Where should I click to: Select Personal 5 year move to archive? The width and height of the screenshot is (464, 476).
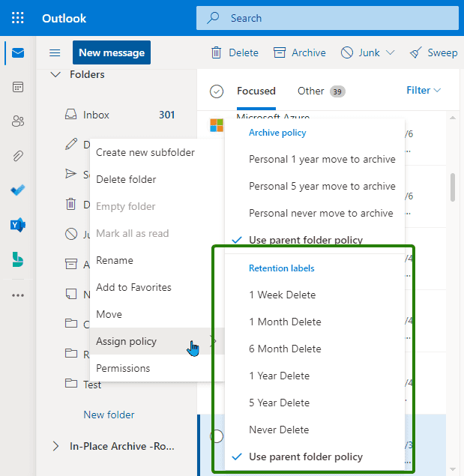315,186
